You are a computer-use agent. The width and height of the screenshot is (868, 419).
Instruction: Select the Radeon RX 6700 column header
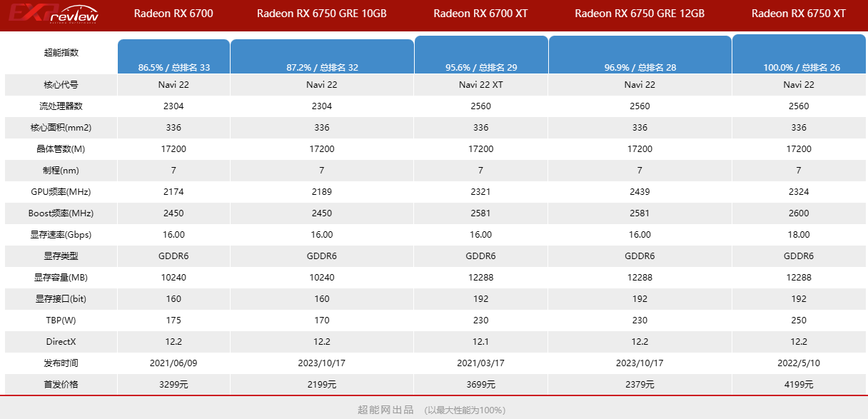pyautogui.click(x=173, y=14)
